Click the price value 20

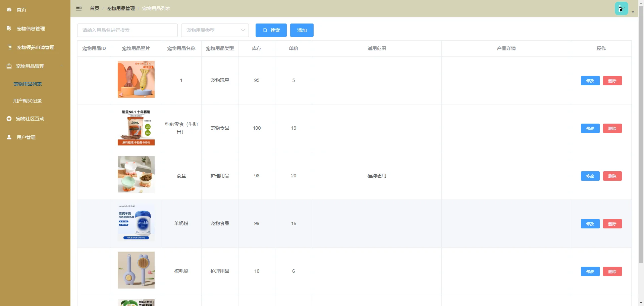(293, 176)
